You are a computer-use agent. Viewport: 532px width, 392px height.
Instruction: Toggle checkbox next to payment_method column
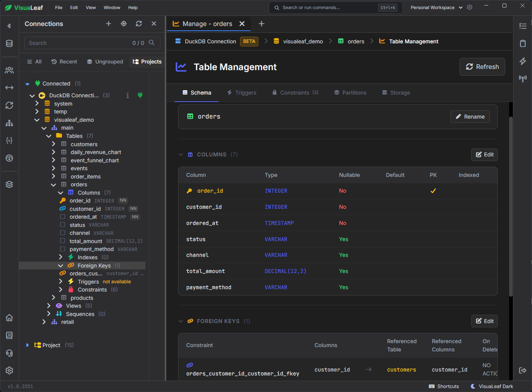(63, 249)
